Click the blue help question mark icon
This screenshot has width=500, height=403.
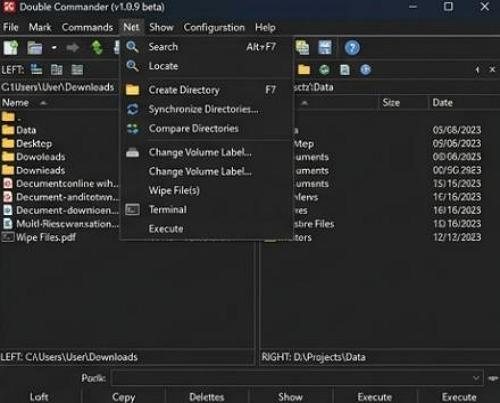[352, 48]
